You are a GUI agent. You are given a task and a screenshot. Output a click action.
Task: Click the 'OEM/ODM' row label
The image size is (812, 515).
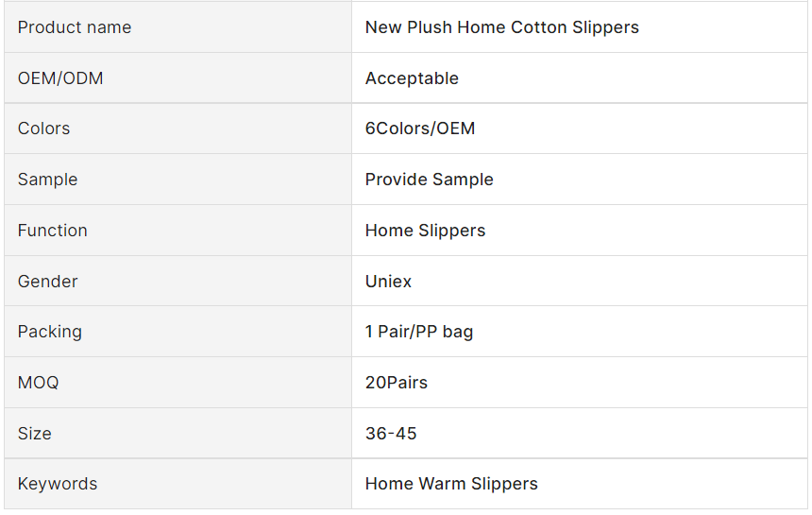coord(60,78)
